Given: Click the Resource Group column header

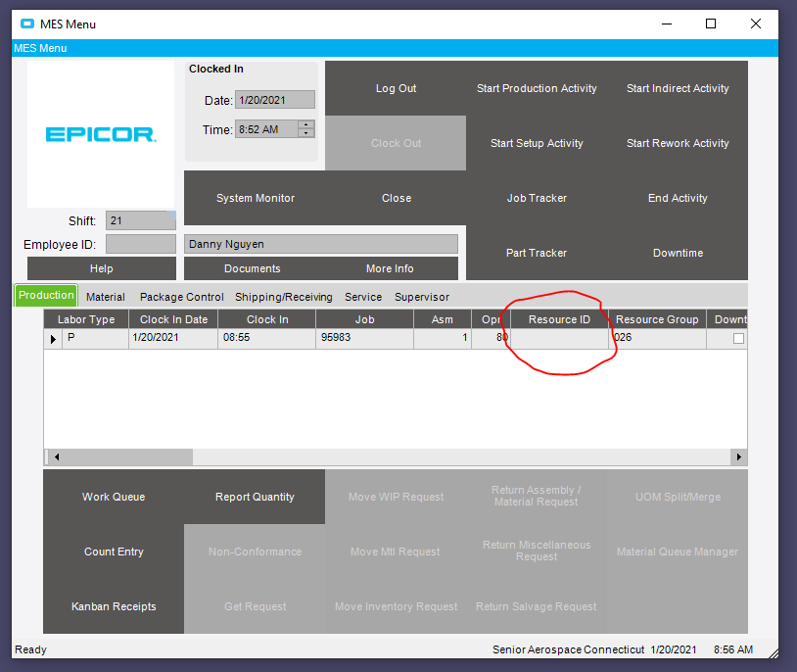Looking at the screenshot, I should [657, 319].
